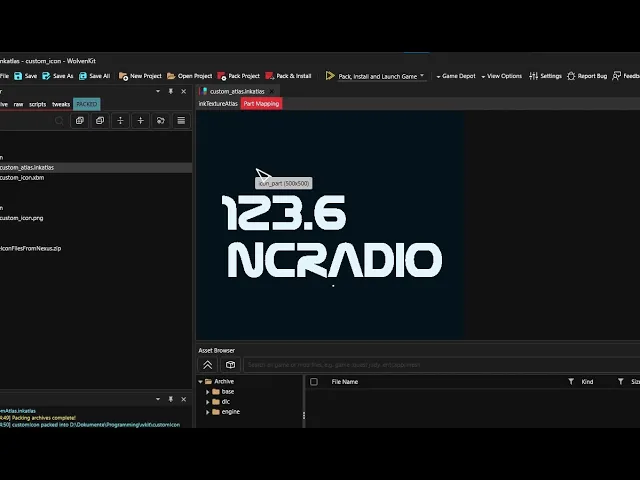Click the plus expand icon in explorer
This screenshot has height=480, width=640.
(140, 120)
